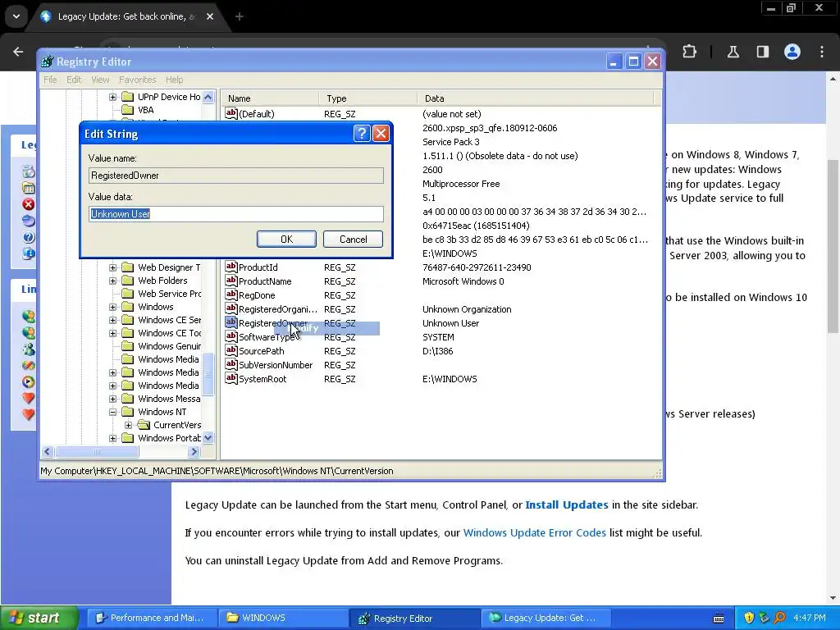The width and height of the screenshot is (840, 630).
Task: Open the Help menu in Registry Editor
Action: [x=174, y=80]
